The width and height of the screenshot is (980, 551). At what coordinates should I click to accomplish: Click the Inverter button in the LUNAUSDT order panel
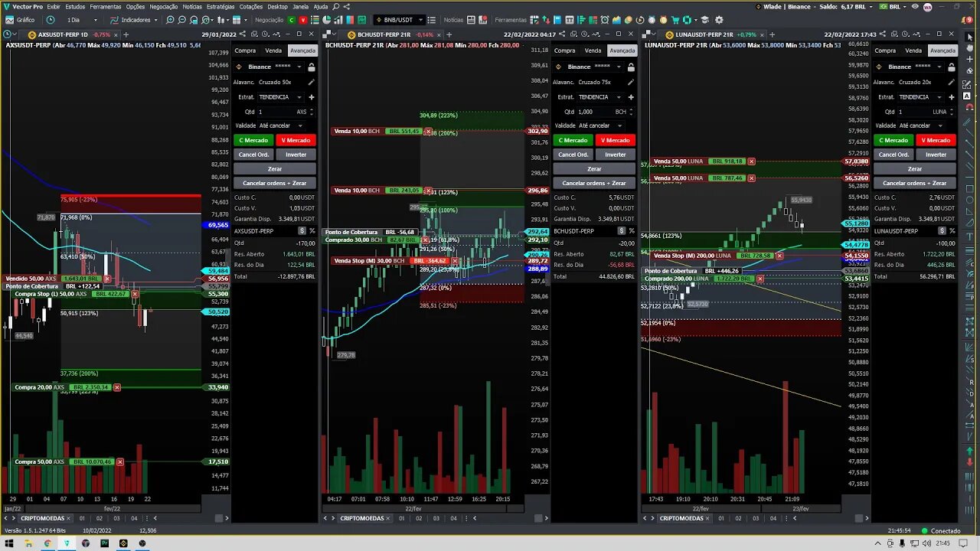[x=936, y=155]
